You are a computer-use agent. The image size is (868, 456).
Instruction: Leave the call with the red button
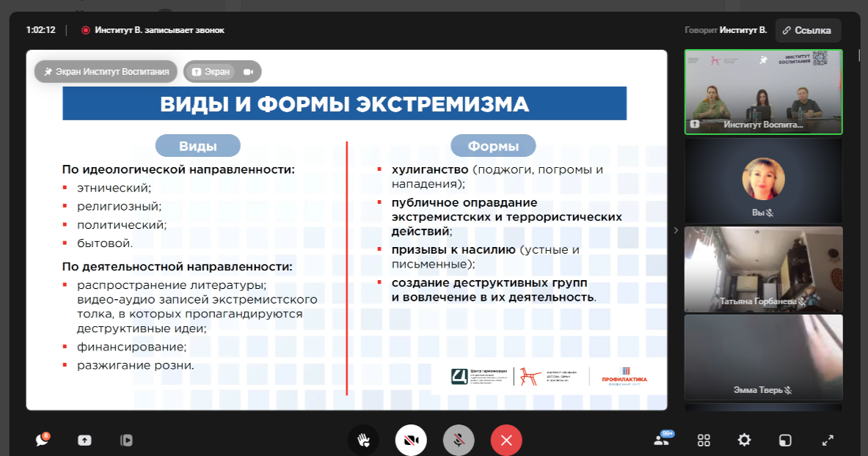coord(506,440)
